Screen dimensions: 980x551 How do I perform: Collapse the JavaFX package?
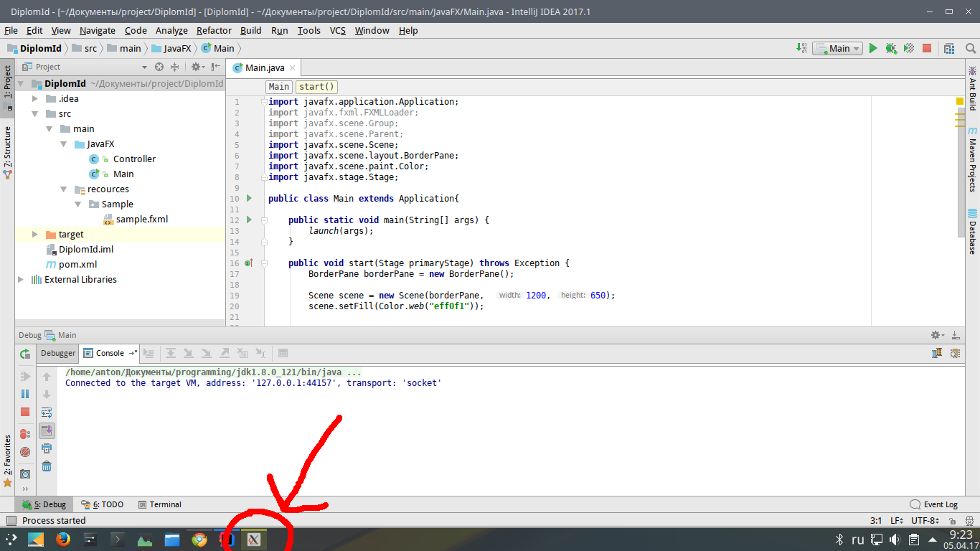(64, 144)
